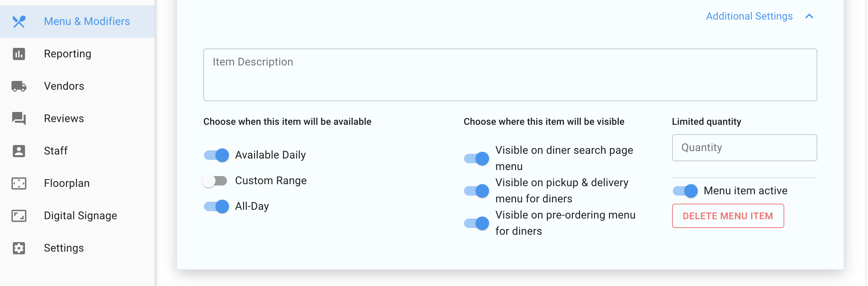Collapse Additional Settings with the chevron

coord(809,16)
